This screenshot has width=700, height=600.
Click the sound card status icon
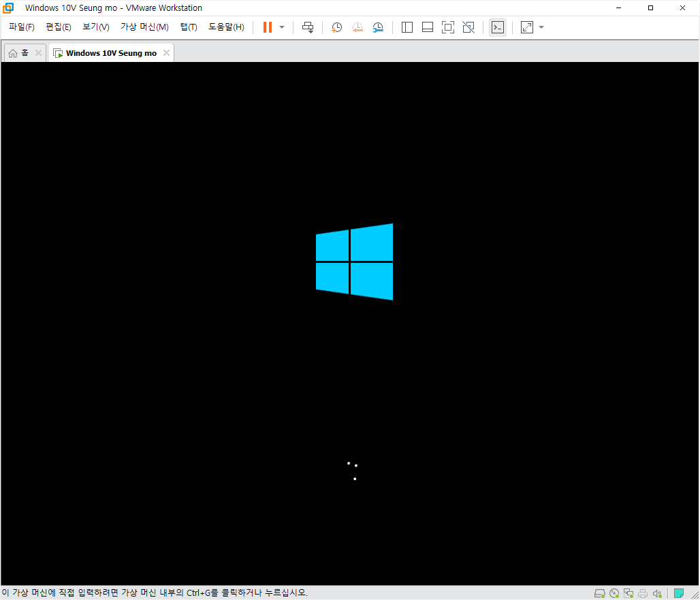click(x=657, y=593)
